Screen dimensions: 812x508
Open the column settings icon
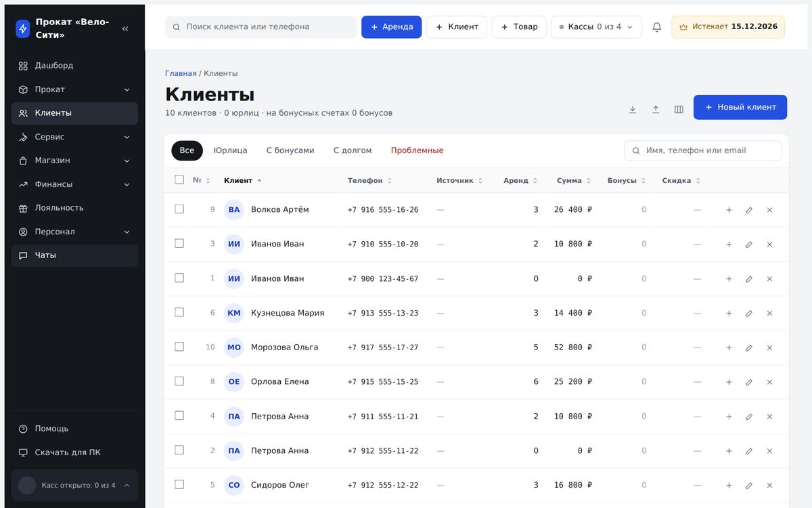point(679,109)
